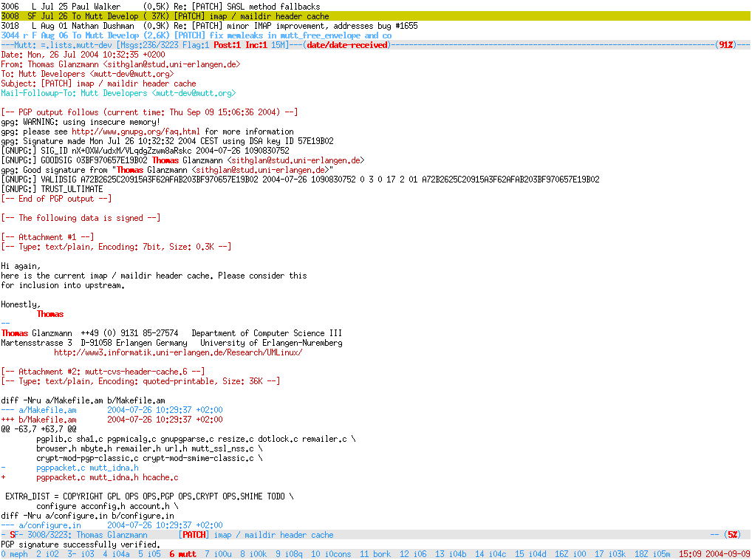Click 'PGP signature successfully verified.' message
Screen dimensions: 752x560
point(80,544)
